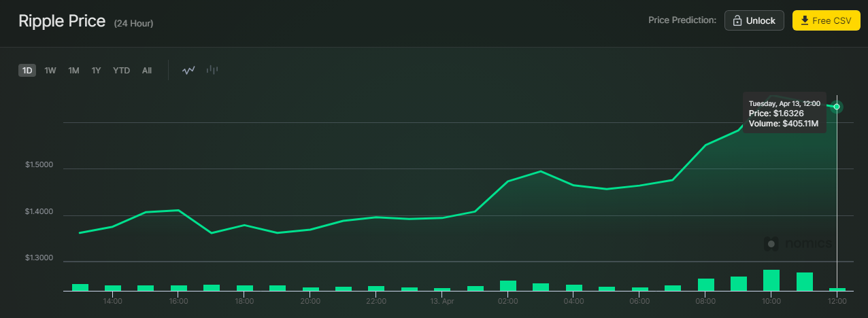This screenshot has width=868, height=318.
Task: Select the 1Y time range
Action: click(97, 70)
